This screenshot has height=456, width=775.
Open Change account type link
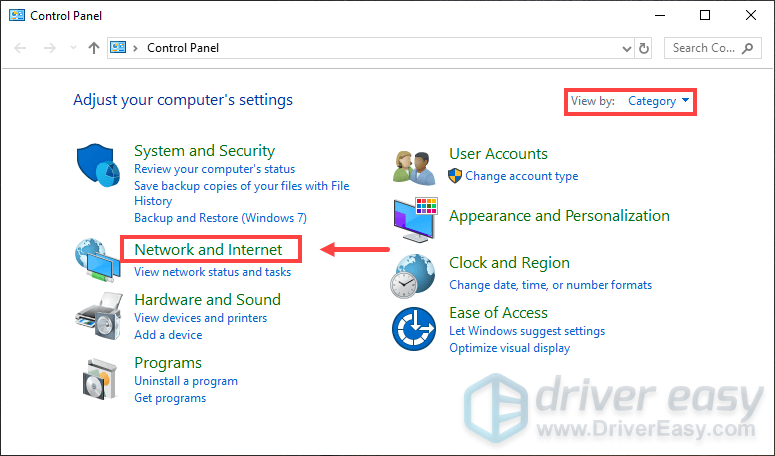(x=521, y=176)
